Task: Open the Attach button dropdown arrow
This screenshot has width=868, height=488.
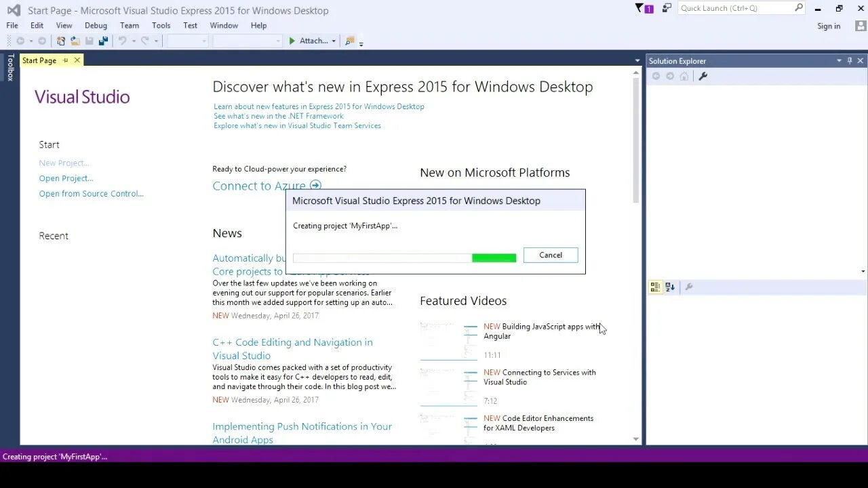Action: click(x=334, y=41)
